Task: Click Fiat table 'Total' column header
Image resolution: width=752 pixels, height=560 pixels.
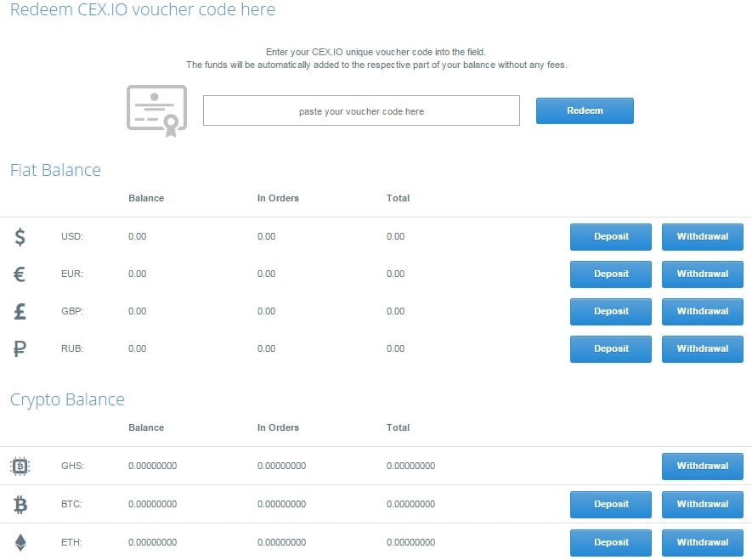Action: pyautogui.click(x=398, y=198)
